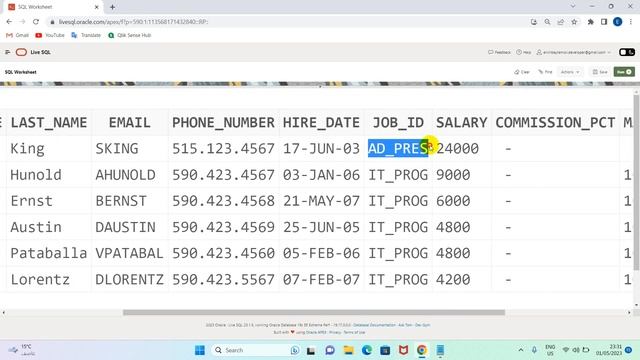The height and width of the screenshot is (360, 640).
Task: Run the SQL statement
Action: click(x=624, y=72)
